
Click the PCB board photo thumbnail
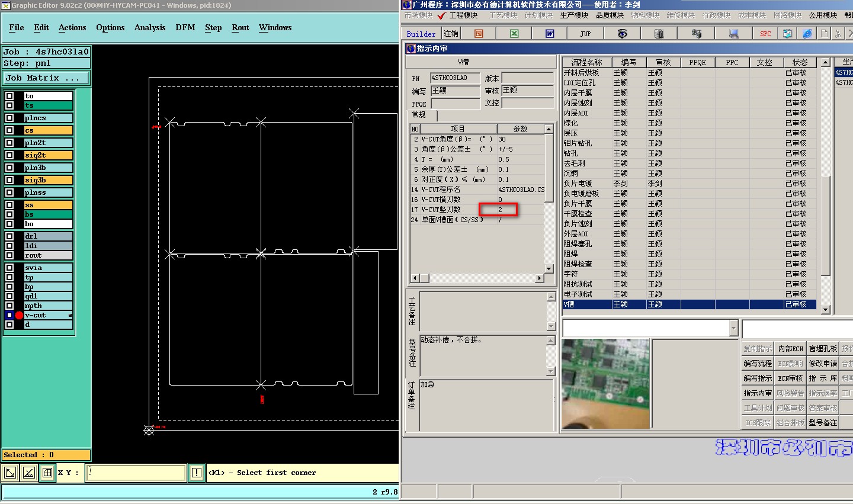(x=605, y=384)
